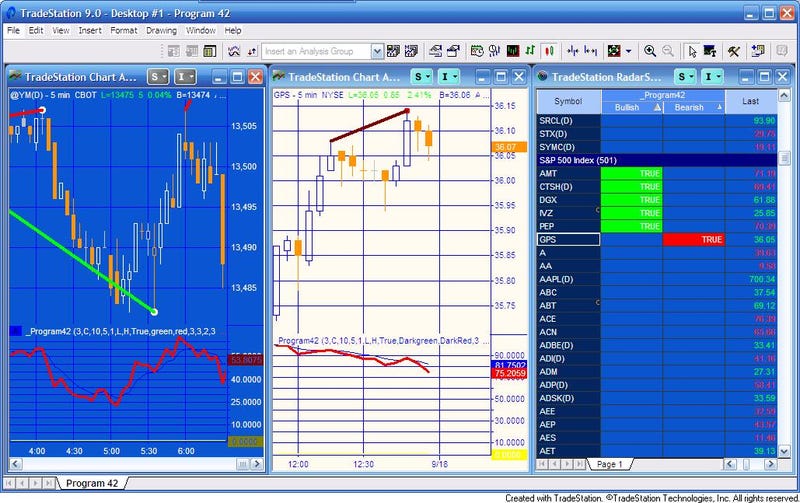Click the first checkered chart icon after the combo box
800x503 pixels.
point(393,51)
